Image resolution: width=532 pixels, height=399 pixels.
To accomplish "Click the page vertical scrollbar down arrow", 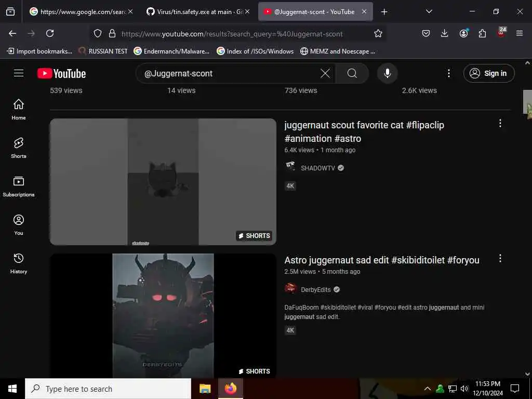I will tap(527, 374).
